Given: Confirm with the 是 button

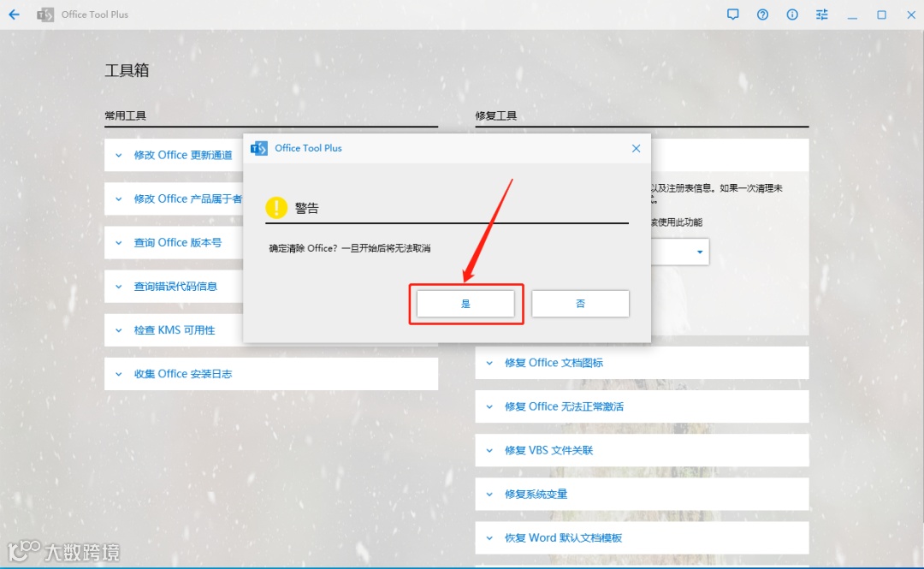Looking at the screenshot, I should click(x=465, y=304).
